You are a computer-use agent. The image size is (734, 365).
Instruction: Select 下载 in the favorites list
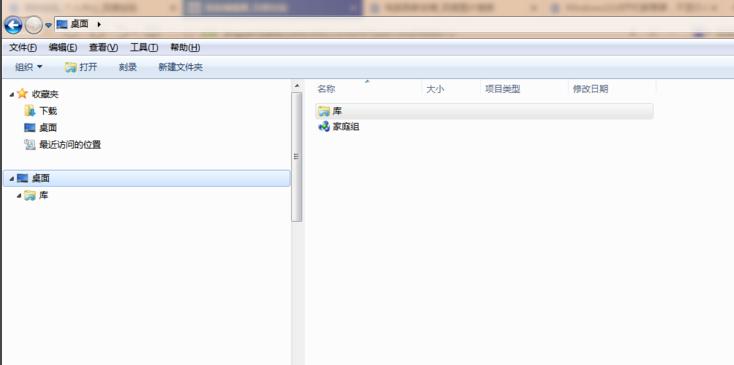(x=48, y=111)
